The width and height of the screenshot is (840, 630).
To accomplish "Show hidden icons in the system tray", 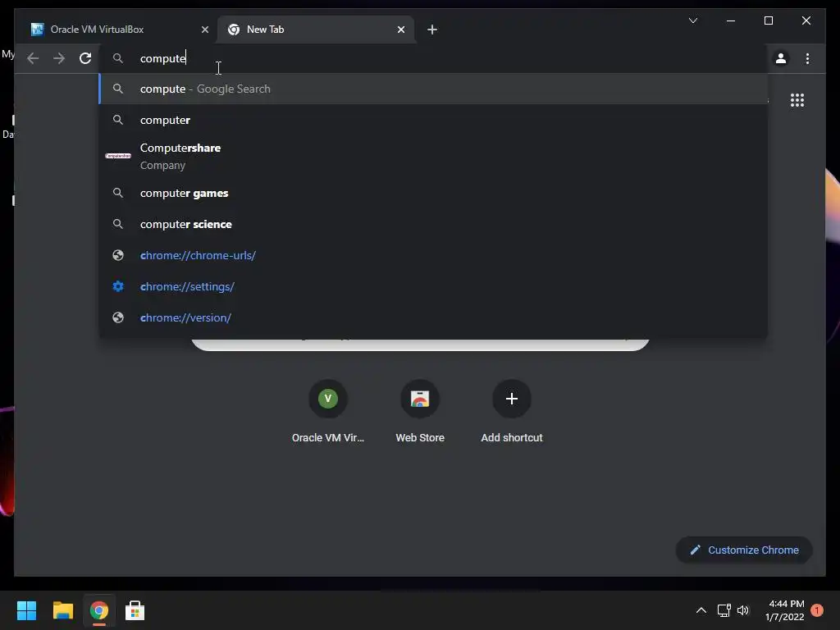I will pos(701,610).
